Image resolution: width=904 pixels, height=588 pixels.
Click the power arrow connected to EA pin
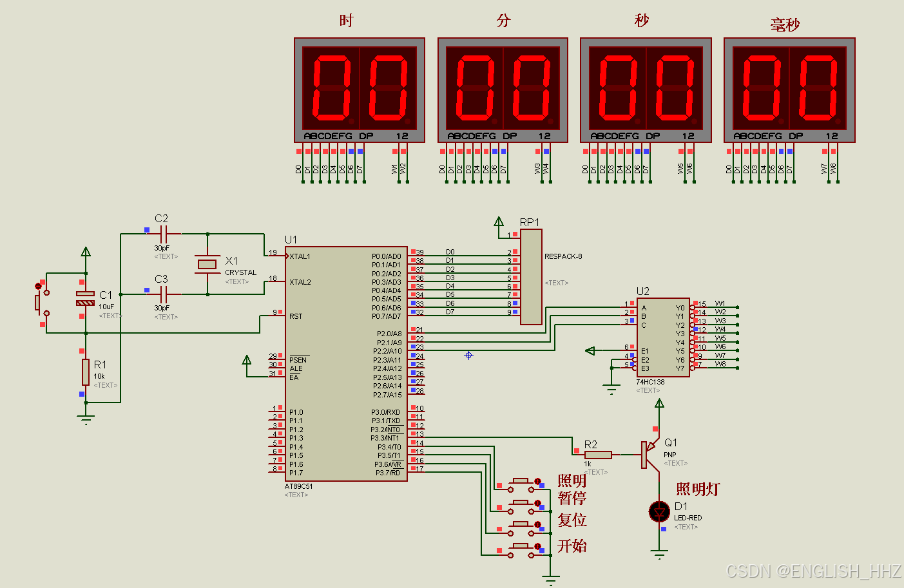[246, 360]
